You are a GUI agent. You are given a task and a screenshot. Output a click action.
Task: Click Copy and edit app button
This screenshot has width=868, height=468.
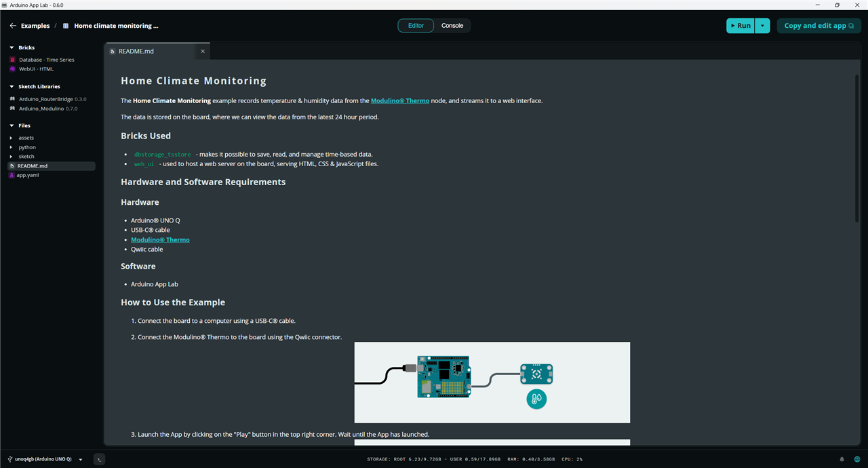coord(819,26)
